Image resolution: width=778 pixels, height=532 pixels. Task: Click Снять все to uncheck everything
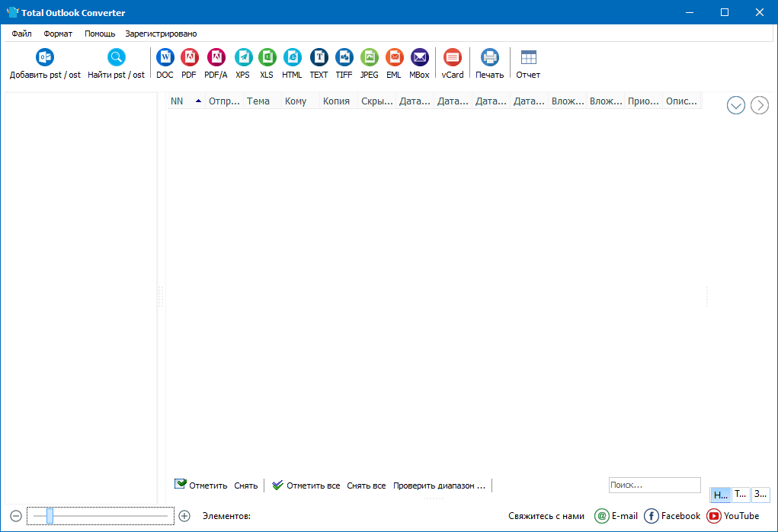(x=366, y=485)
